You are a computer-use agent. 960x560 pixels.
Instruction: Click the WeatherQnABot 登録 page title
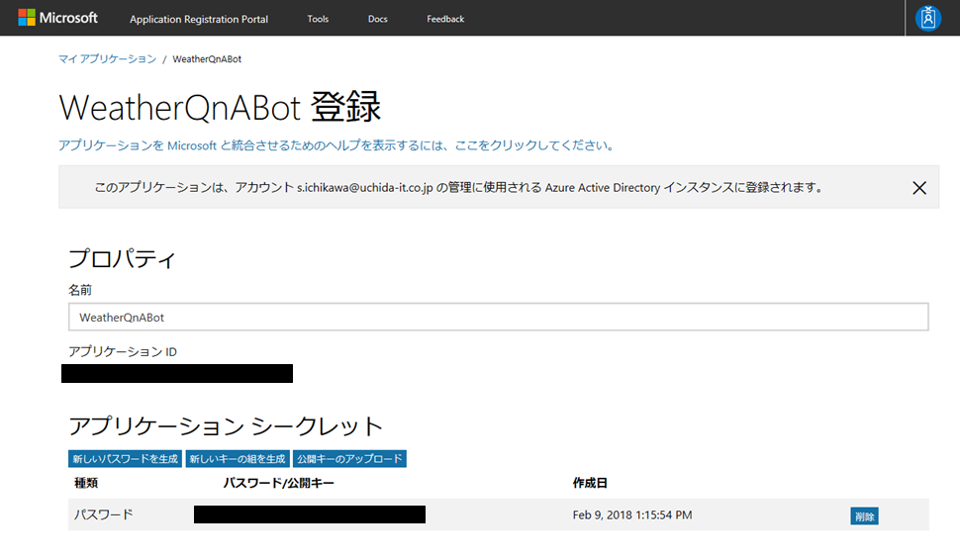click(x=220, y=107)
